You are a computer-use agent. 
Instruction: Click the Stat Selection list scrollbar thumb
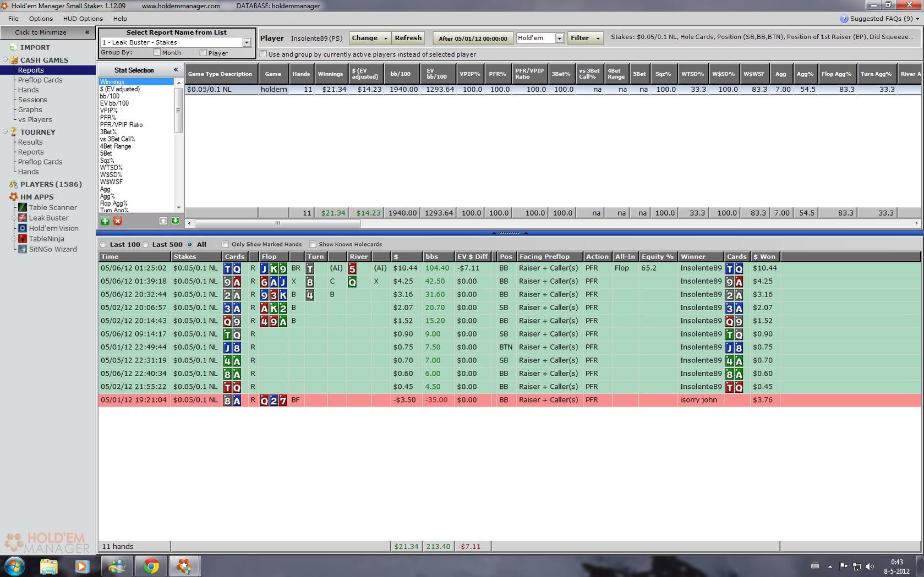pyautogui.click(x=178, y=110)
